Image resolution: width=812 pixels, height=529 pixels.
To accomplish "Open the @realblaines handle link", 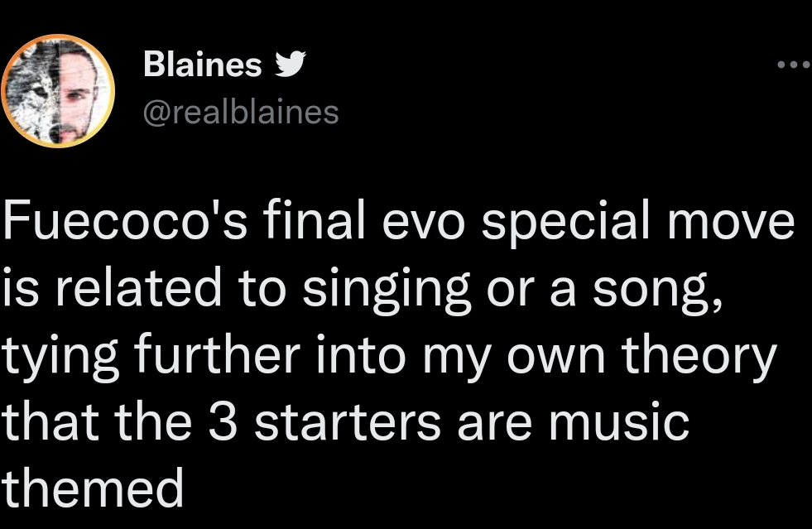I will click(241, 112).
